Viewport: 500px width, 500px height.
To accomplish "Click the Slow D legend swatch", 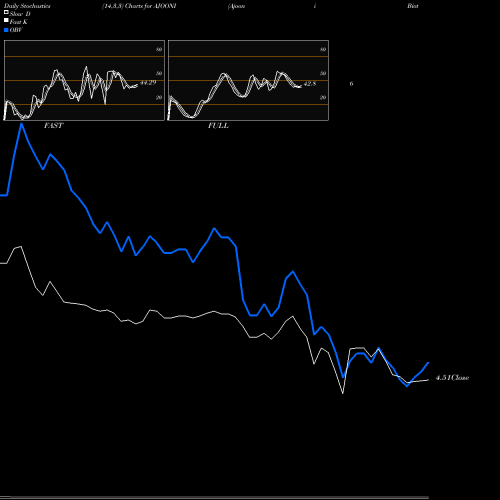I will [x=6, y=12].
